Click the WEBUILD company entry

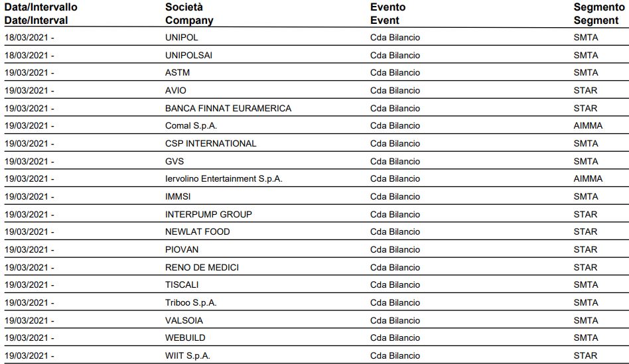[x=184, y=338]
